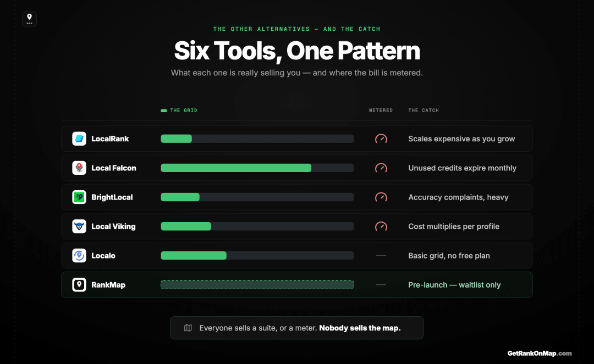This screenshot has height=364, width=594.
Task: Click the map pin logo in top-left corner
Action: pyautogui.click(x=29, y=19)
